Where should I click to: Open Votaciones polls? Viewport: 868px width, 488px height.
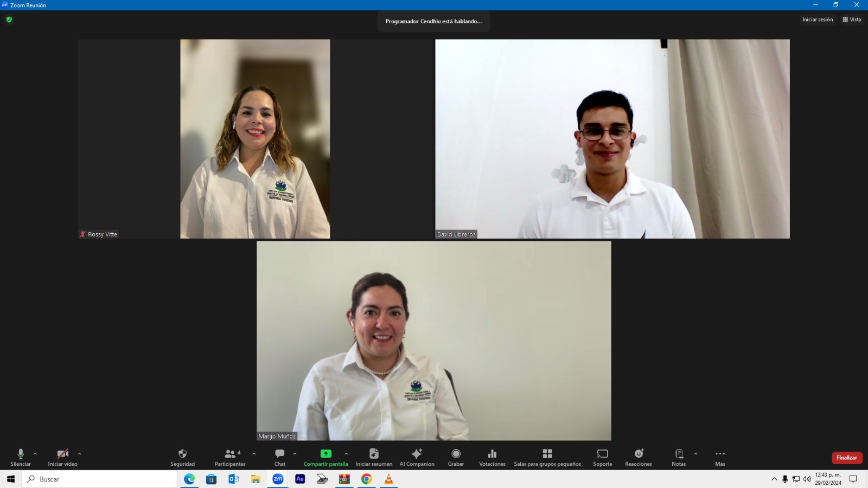(492, 454)
